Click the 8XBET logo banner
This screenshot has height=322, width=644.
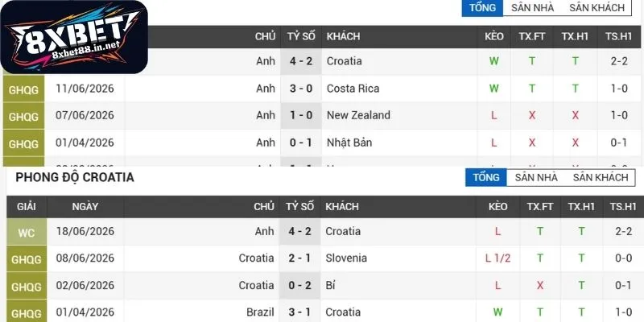coord(74,37)
